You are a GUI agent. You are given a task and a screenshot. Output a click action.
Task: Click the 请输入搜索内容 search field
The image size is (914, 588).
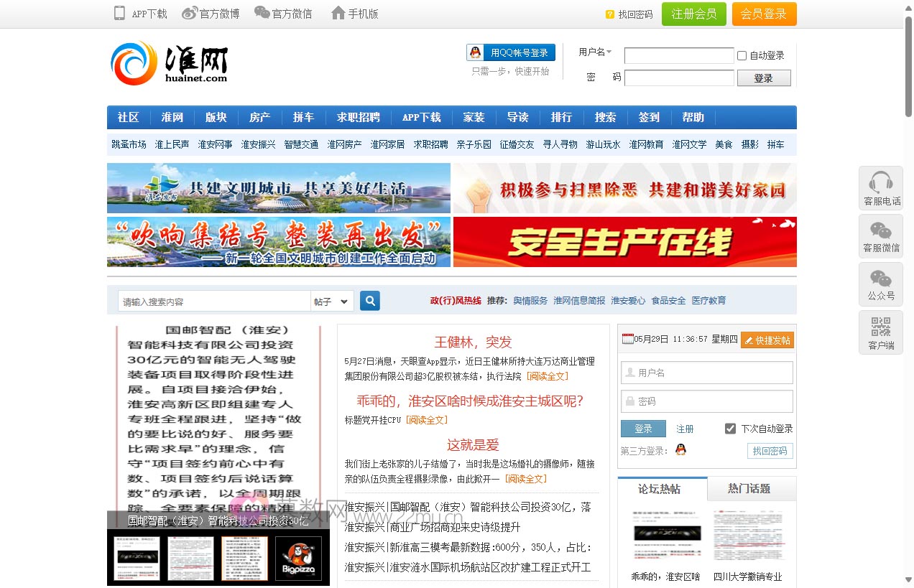[x=213, y=300]
